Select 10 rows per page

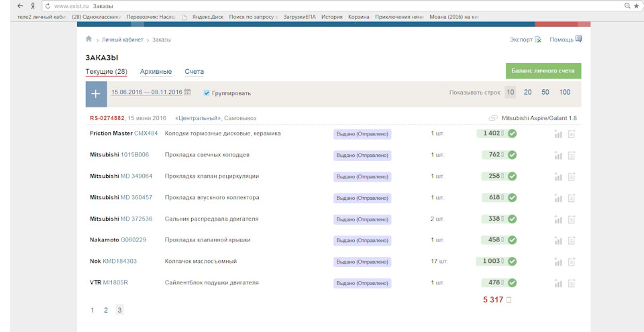point(510,92)
